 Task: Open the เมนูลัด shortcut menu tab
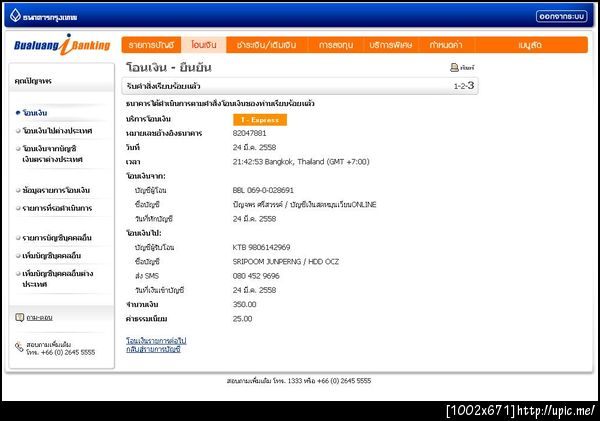(x=530, y=45)
